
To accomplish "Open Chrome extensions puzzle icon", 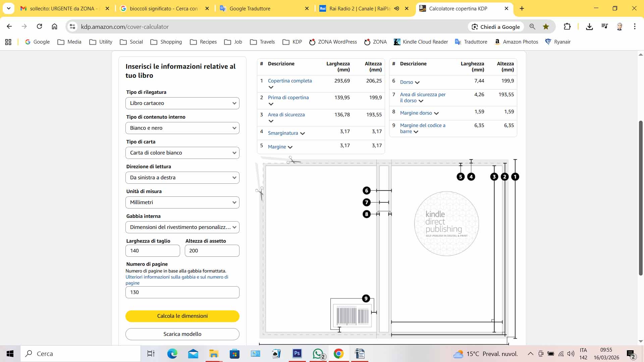I will [x=567, y=26].
